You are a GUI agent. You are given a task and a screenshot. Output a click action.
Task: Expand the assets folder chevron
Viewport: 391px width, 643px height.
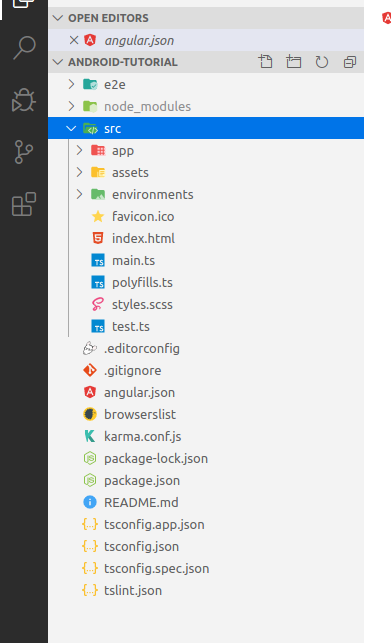pos(79,172)
